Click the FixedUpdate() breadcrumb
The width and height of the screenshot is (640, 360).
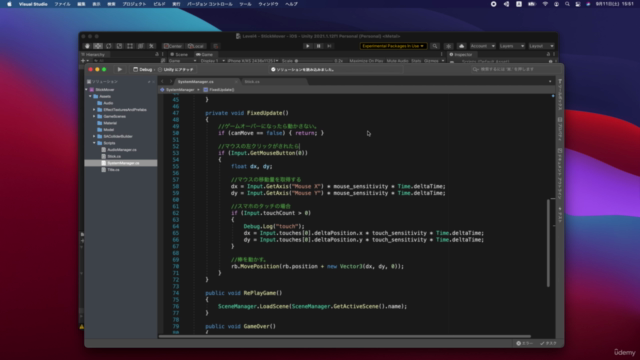pyautogui.click(x=219, y=90)
